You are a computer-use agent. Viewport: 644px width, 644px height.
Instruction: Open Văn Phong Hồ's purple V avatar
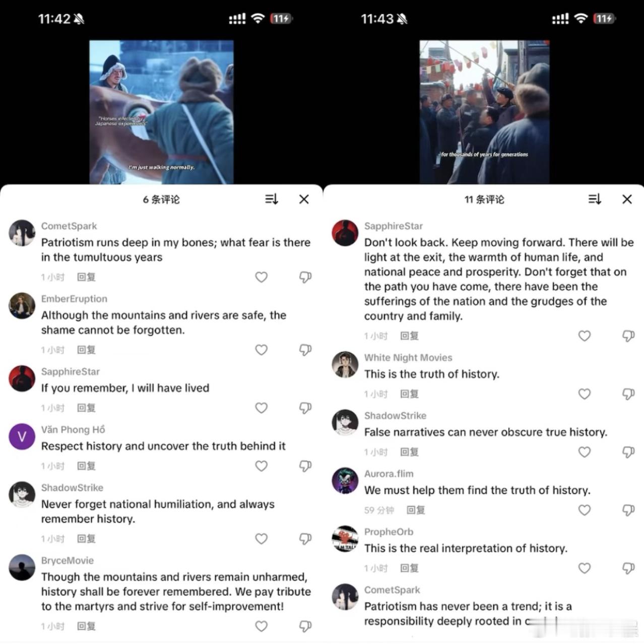tap(22, 436)
